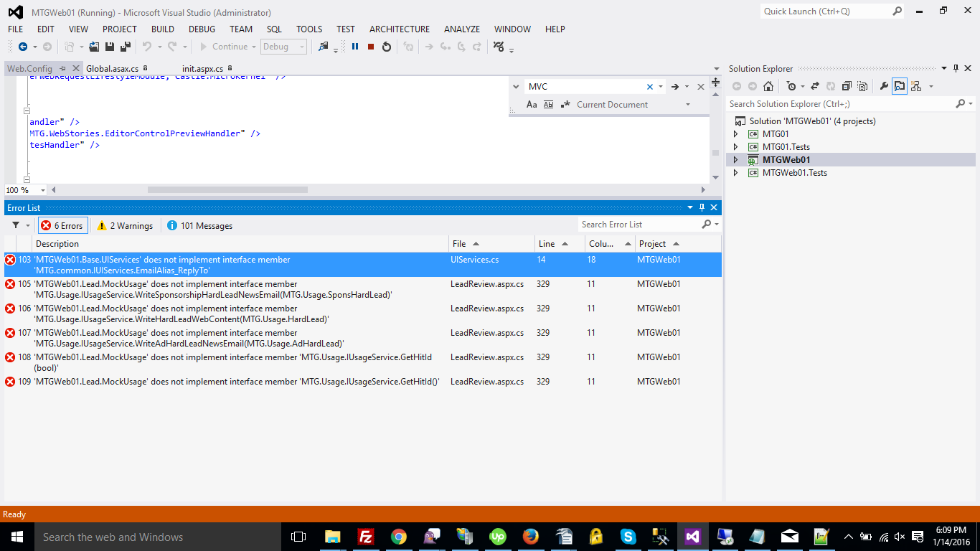Image resolution: width=980 pixels, height=551 pixels.
Task: Click the Error List search magnifier icon
Action: point(707,225)
